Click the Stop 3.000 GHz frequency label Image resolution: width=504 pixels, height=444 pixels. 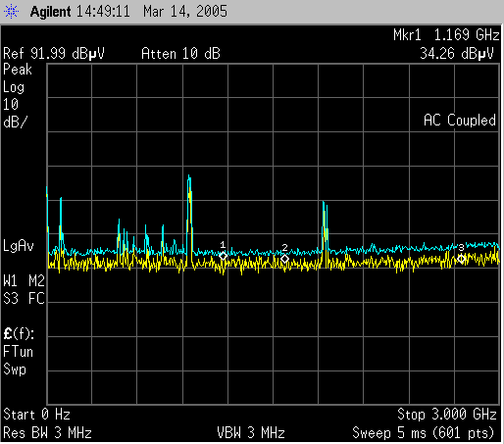coord(447,415)
